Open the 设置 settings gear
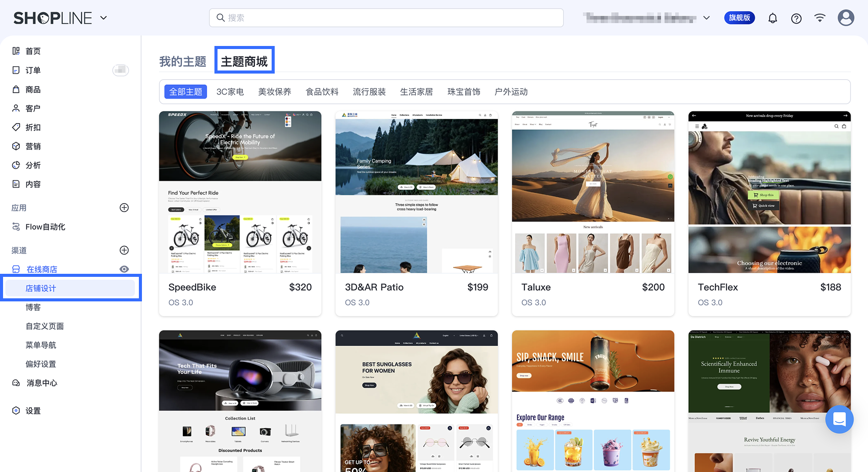The width and height of the screenshot is (868, 472). click(27, 411)
